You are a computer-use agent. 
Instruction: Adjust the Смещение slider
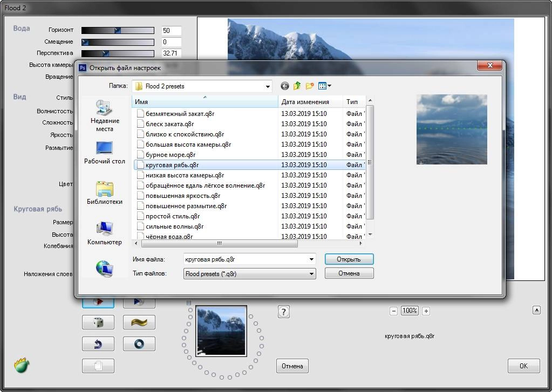tap(118, 42)
